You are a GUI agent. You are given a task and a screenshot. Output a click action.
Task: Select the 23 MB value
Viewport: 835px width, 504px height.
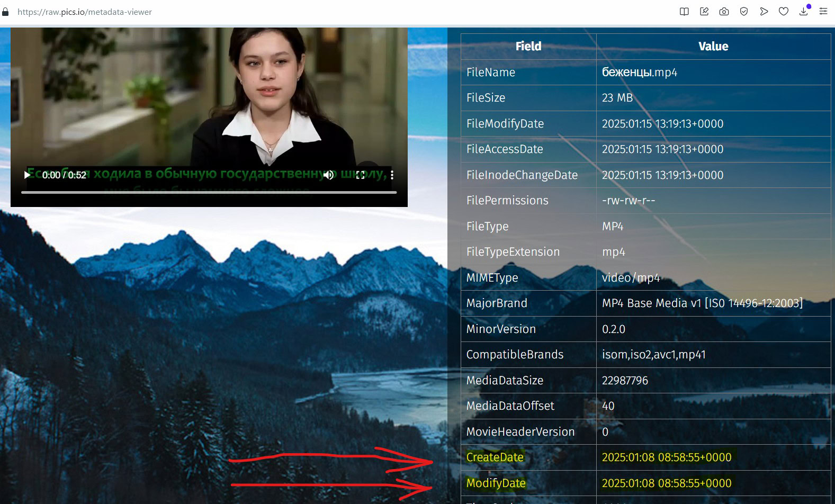pyautogui.click(x=617, y=98)
